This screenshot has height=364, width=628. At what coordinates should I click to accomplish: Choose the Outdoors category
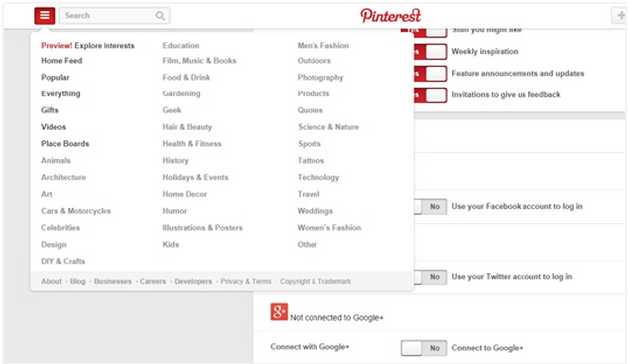point(314,61)
